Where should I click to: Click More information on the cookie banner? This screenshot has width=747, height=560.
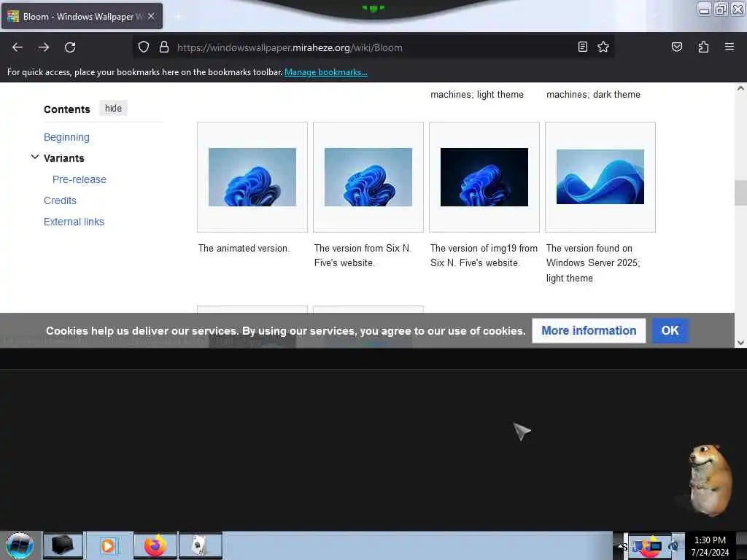click(x=589, y=330)
